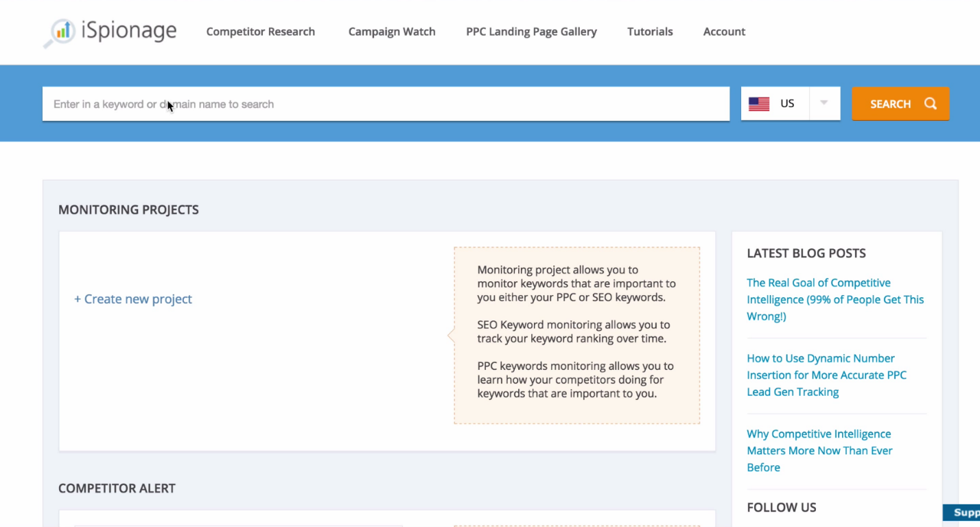This screenshot has height=527, width=980.
Task: Click the orange SEARCH button
Action: pyautogui.click(x=900, y=104)
